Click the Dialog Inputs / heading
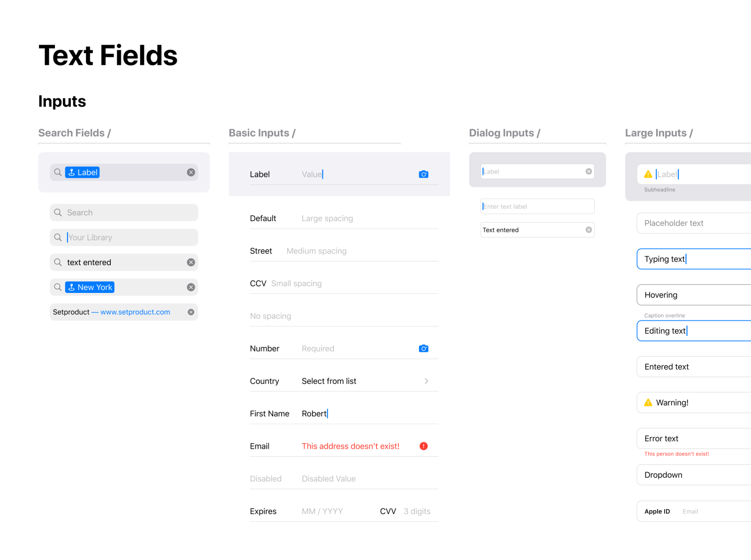This screenshot has height=560, width=751. click(505, 133)
